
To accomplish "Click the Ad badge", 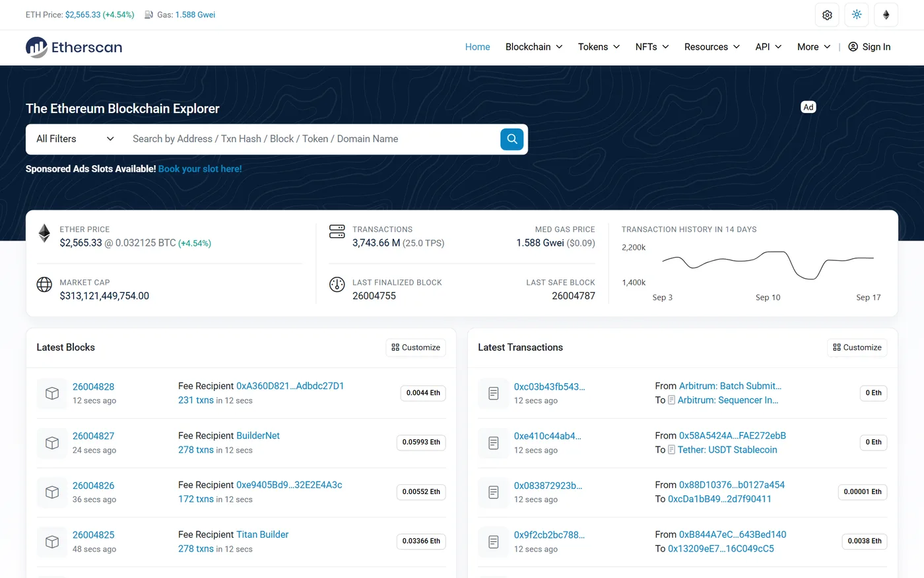I will [808, 107].
